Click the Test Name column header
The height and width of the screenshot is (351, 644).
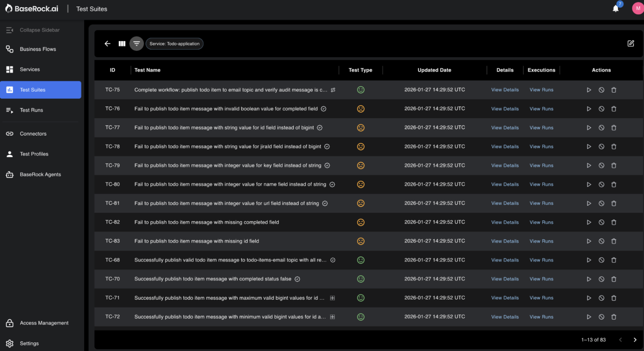[147, 70]
